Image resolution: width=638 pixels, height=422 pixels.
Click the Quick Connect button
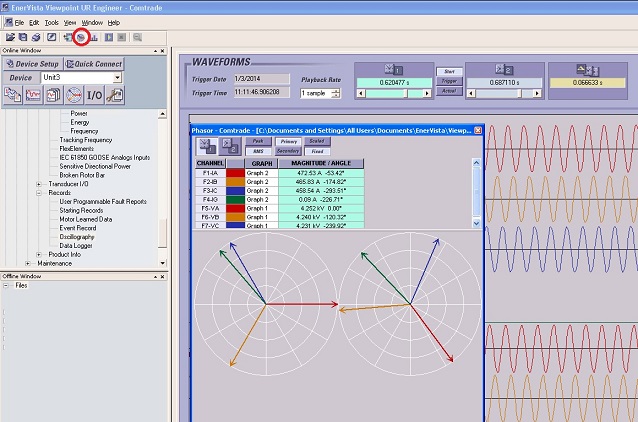click(x=94, y=64)
